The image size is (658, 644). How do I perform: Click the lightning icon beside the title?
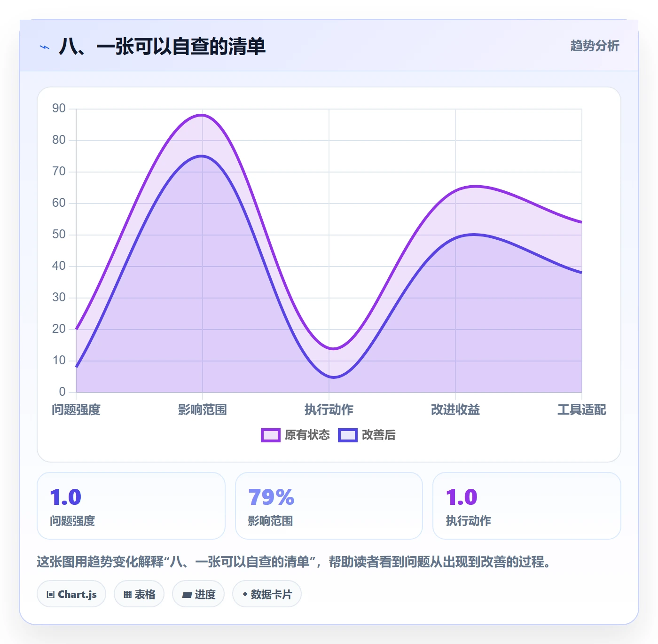pyautogui.click(x=45, y=47)
